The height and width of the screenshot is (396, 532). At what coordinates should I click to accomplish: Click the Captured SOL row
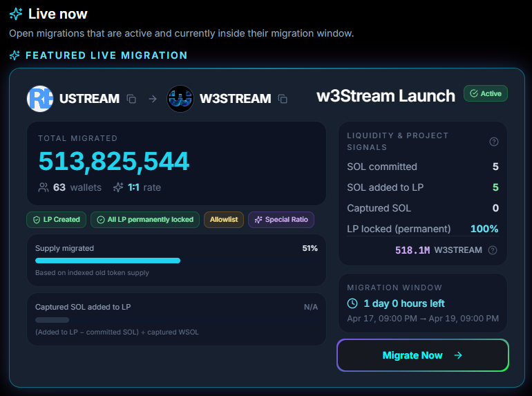tap(423, 208)
